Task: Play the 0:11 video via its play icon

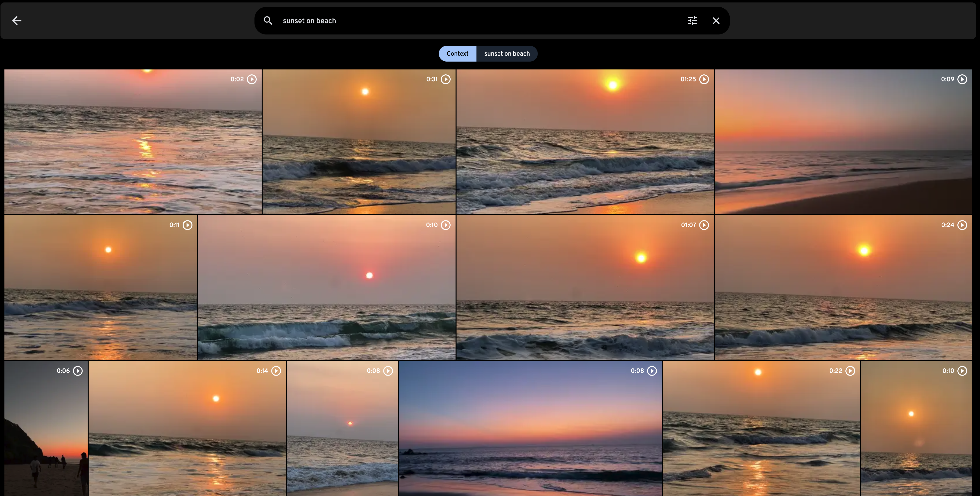Action: pyautogui.click(x=188, y=225)
